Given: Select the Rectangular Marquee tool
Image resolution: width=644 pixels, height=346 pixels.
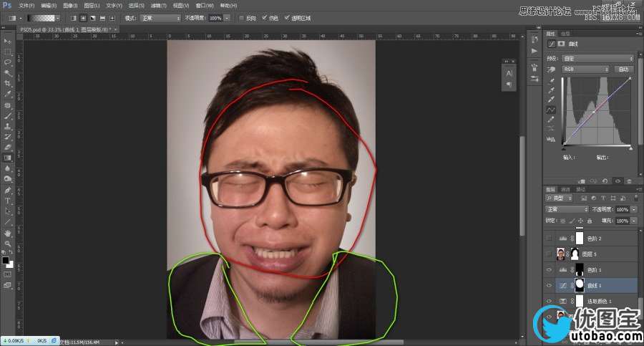Looking at the screenshot, I should pos(7,52).
